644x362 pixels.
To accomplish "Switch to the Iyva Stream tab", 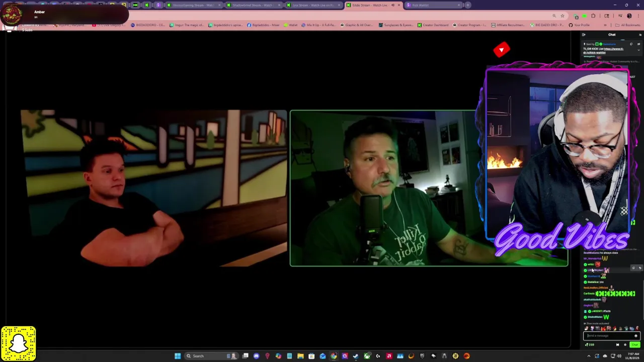I will [x=313, y=5].
